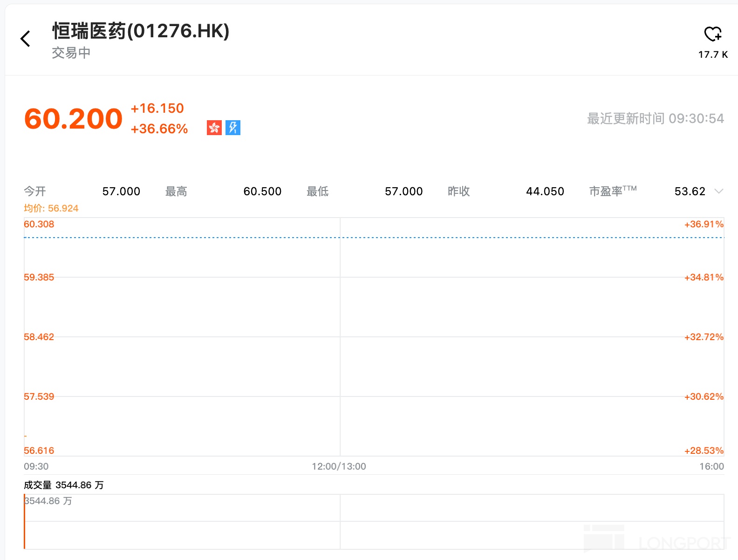Click the 均价: 56.924 average price label
This screenshot has height=560, width=738.
(x=51, y=208)
